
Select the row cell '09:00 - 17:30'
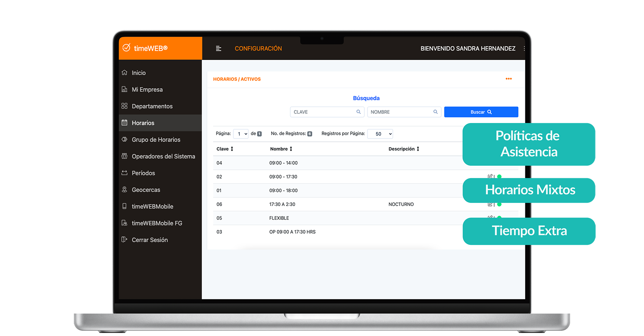point(283,177)
